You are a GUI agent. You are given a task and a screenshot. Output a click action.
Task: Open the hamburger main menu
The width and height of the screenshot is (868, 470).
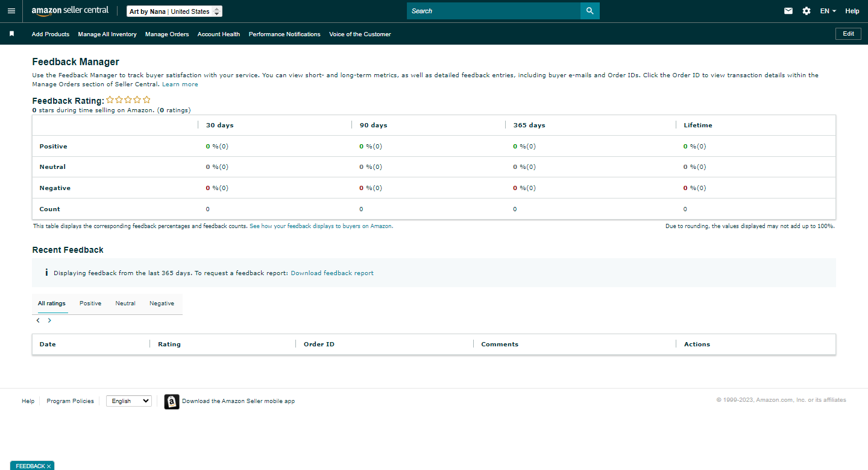pyautogui.click(x=11, y=11)
